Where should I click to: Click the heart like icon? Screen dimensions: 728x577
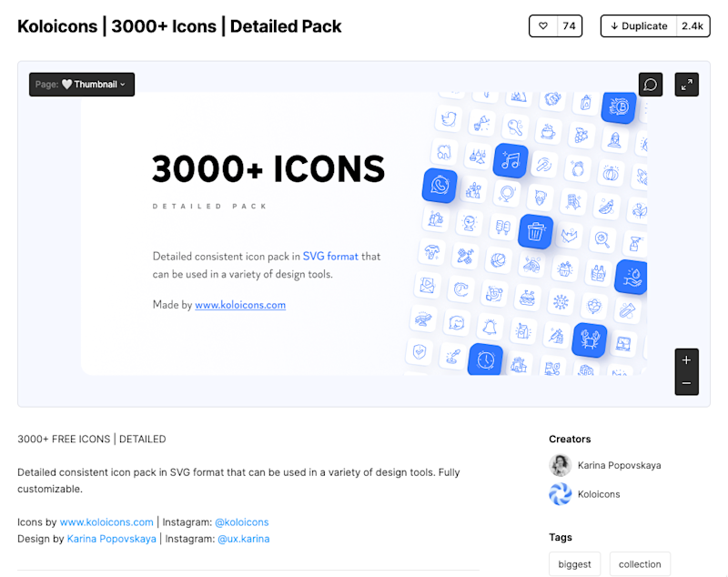click(542, 26)
